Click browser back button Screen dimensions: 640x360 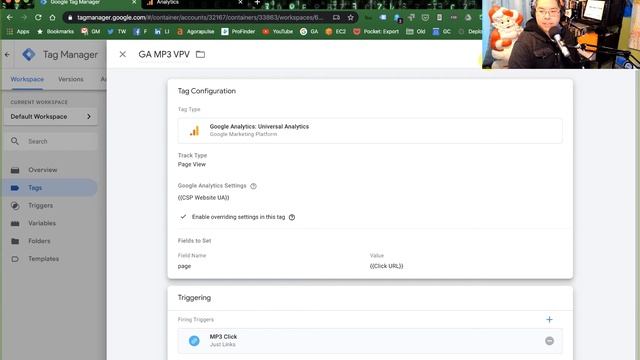click(x=9, y=18)
